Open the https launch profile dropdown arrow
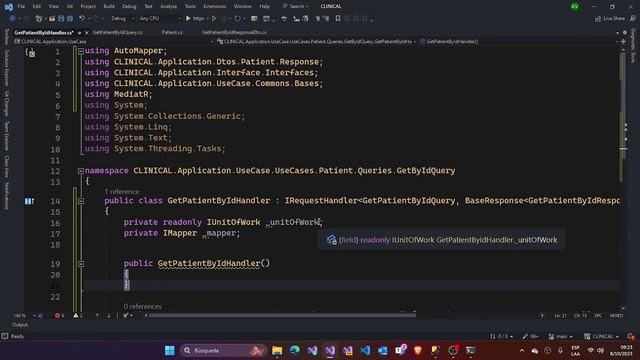Image resolution: width=640 pixels, height=360 pixels. (207, 18)
